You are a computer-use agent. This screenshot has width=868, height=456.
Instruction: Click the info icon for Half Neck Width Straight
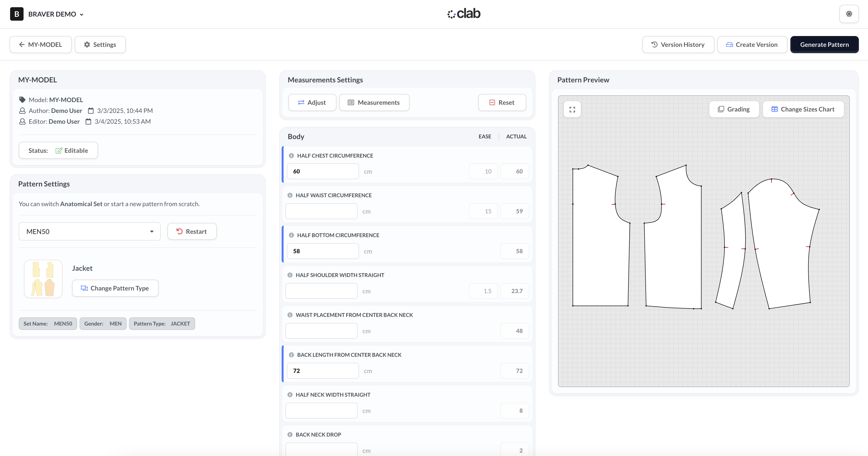coord(290,395)
